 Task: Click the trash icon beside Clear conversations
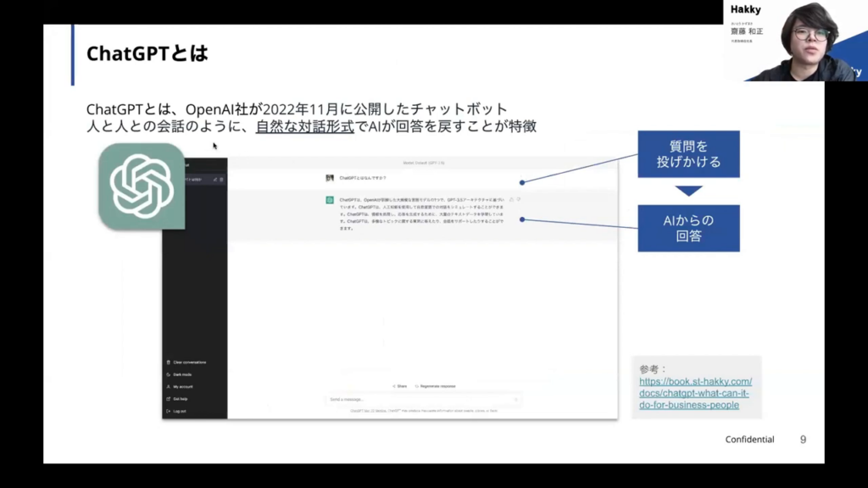click(169, 363)
